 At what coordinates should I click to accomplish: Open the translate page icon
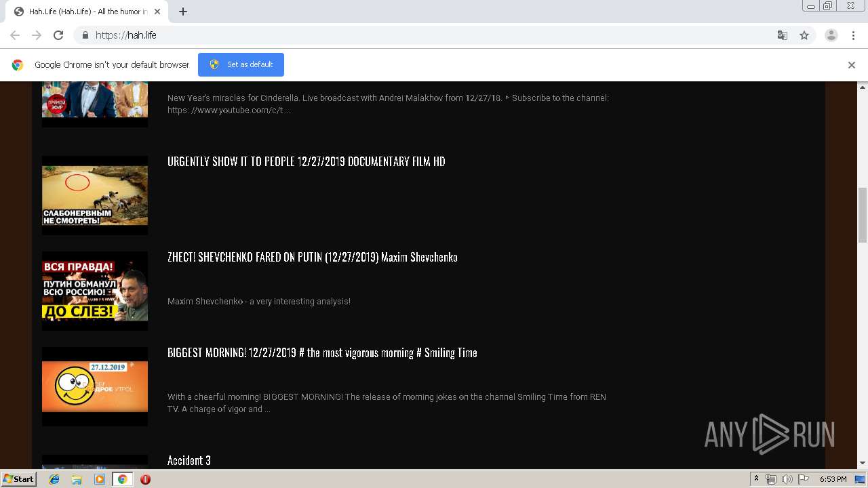tap(782, 35)
